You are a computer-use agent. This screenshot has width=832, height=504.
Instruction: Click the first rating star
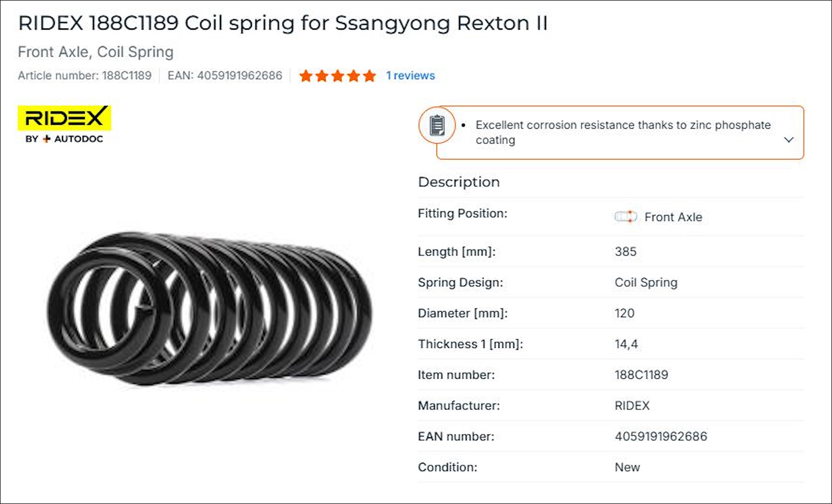(305, 76)
